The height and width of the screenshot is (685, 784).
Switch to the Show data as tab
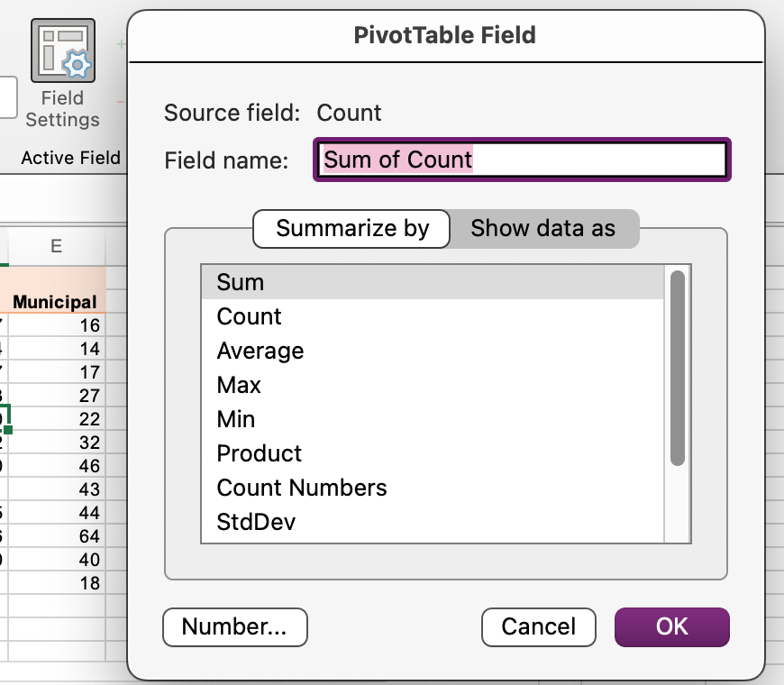(543, 229)
